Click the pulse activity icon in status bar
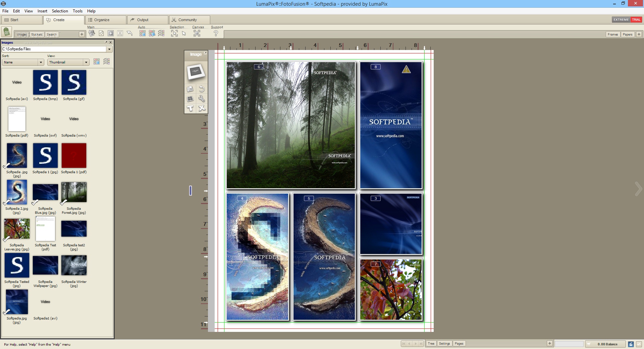Screen dimensions: 644x349 point(639,344)
